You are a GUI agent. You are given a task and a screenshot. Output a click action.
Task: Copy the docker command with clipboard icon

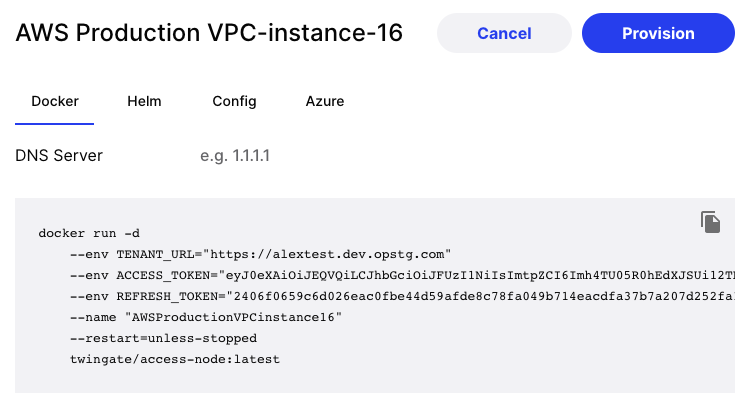[x=710, y=222]
